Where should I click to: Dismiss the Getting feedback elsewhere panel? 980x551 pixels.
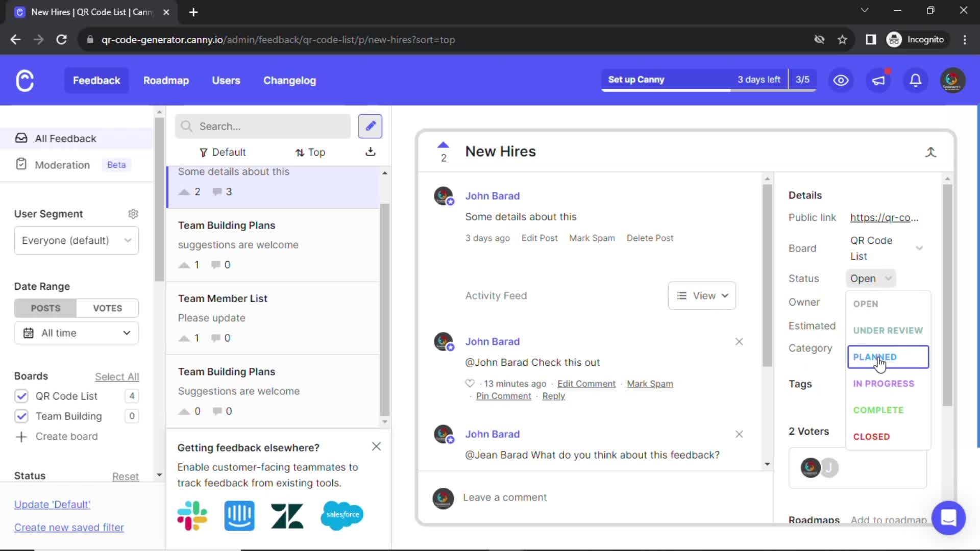click(376, 446)
